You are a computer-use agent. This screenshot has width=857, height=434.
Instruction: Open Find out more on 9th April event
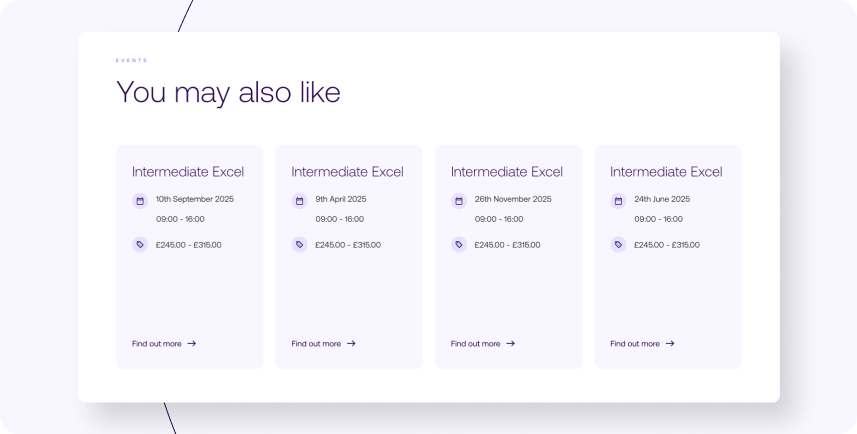tap(324, 344)
